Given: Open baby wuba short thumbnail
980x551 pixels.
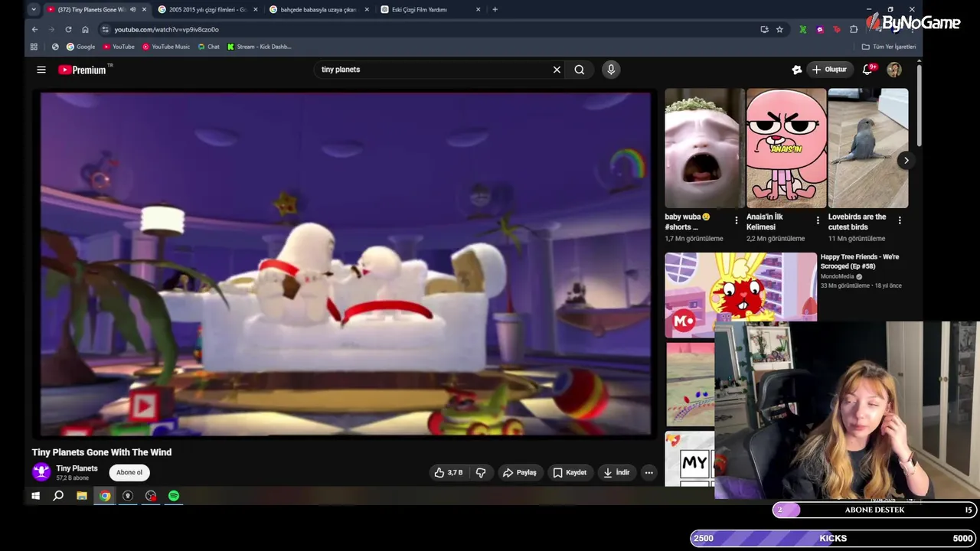Looking at the screenshot, I should (704, 148).
